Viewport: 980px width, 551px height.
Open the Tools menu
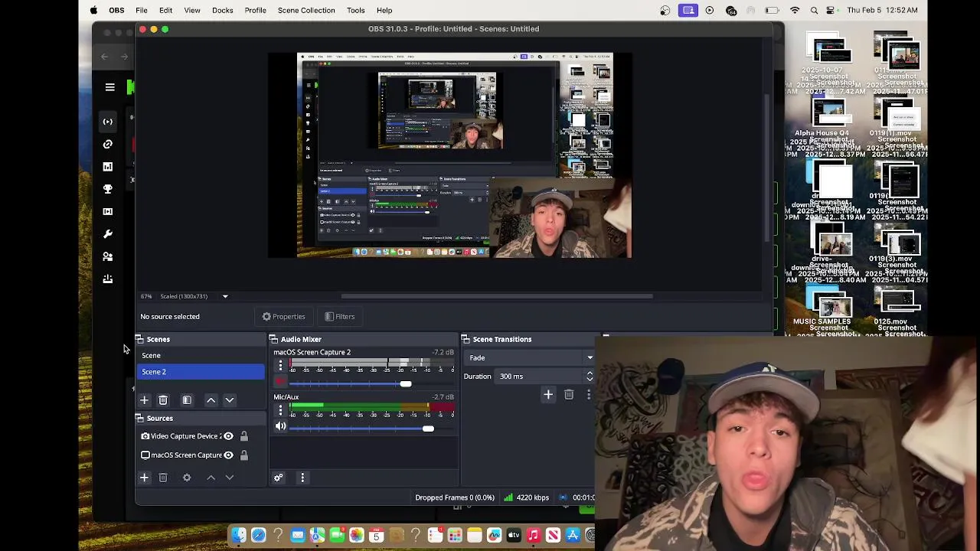(355, 10)
